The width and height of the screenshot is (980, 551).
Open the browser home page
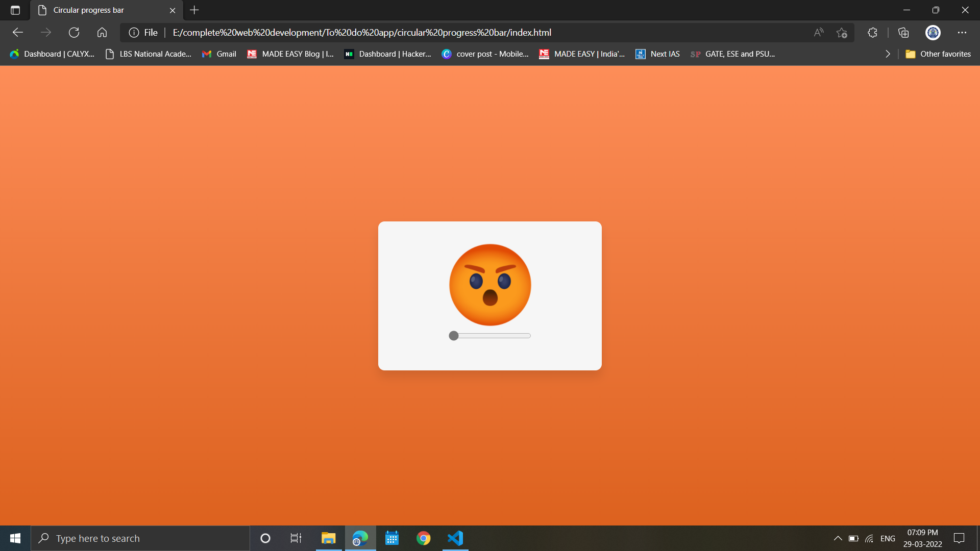click(x=102, y=32)
